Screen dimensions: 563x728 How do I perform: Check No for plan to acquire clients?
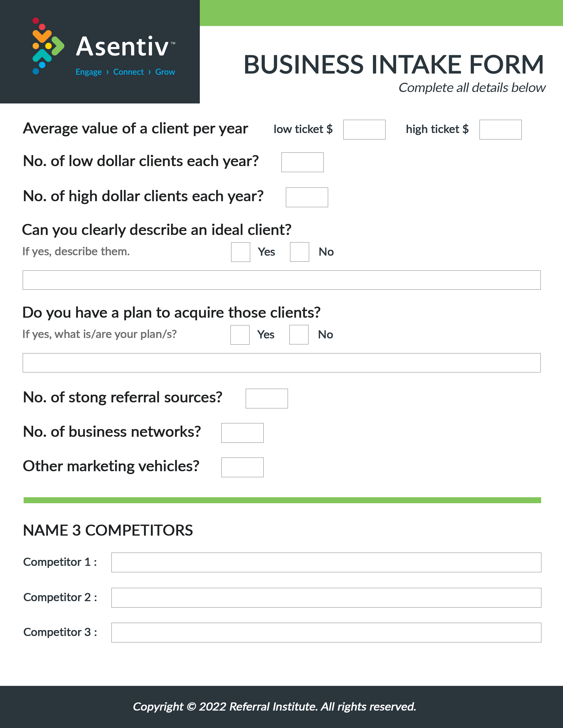[x=299, y=335]
